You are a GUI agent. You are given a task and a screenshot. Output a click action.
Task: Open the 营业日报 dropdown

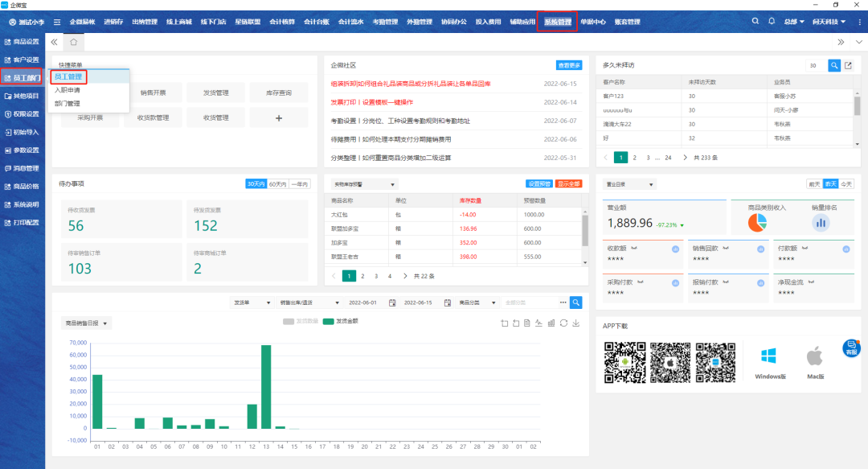tap(628, 184)
